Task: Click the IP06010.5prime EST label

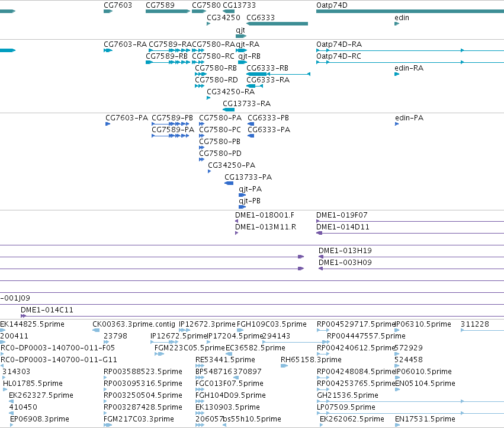Action: tap(423, 372)
